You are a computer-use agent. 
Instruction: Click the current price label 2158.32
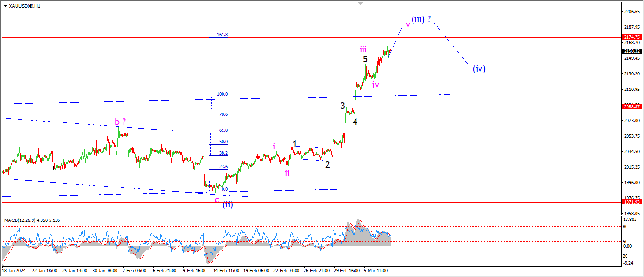(631, 51)
